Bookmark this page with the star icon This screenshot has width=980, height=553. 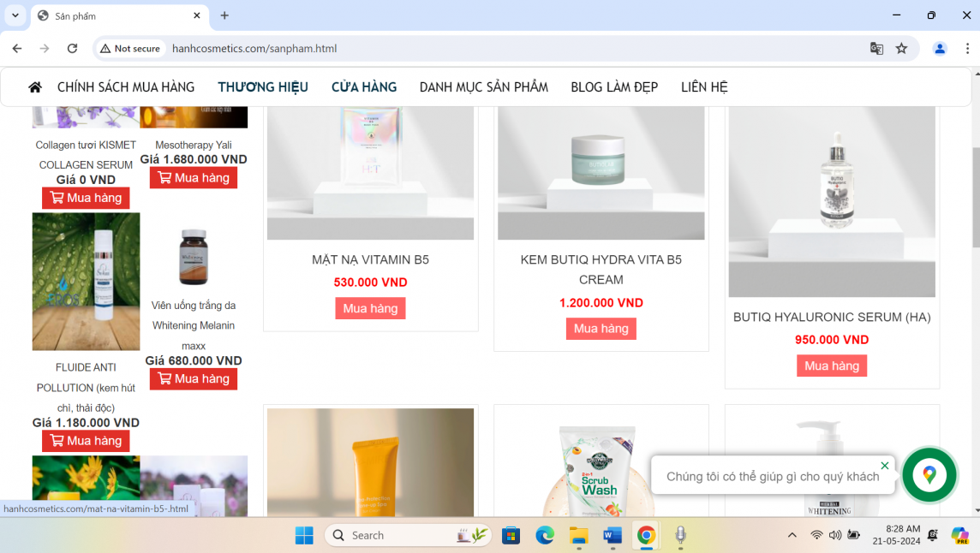[x=901, y=49]
